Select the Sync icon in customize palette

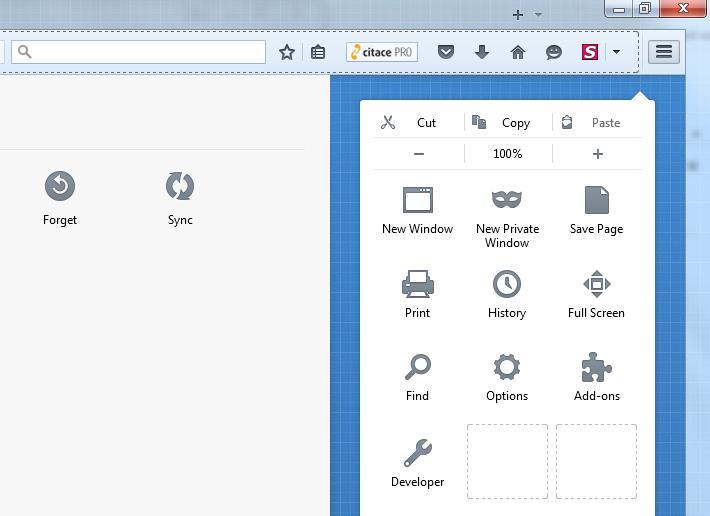point(180,186)
